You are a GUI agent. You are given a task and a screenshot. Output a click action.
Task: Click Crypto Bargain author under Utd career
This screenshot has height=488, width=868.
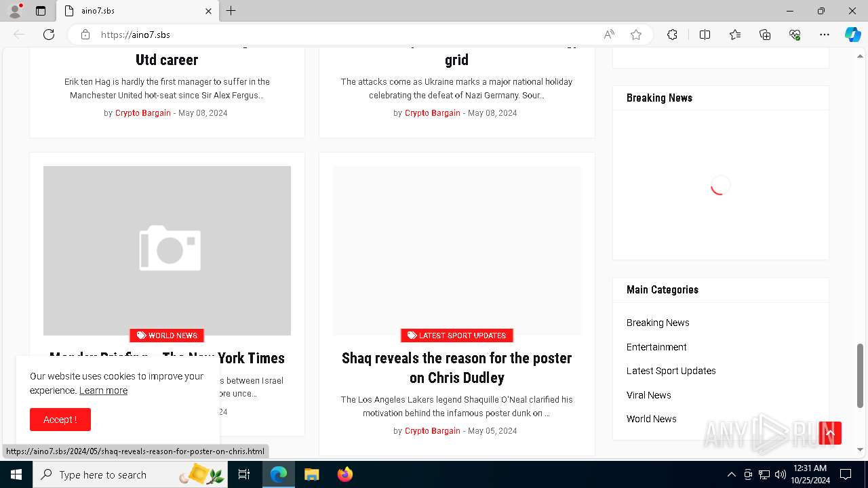pyautogui.click(x=143, y=113)
